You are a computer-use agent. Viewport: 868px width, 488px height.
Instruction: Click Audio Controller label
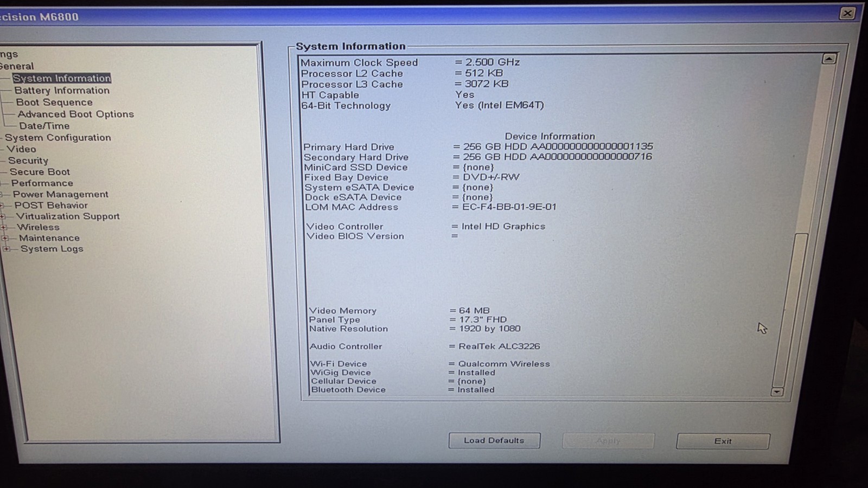coord(346,346)
